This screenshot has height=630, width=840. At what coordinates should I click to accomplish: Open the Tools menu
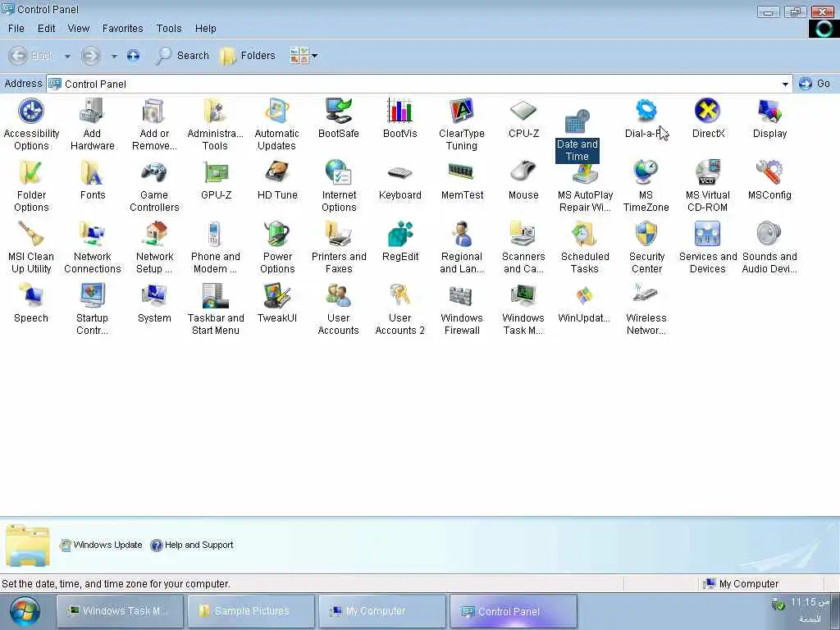169,29
